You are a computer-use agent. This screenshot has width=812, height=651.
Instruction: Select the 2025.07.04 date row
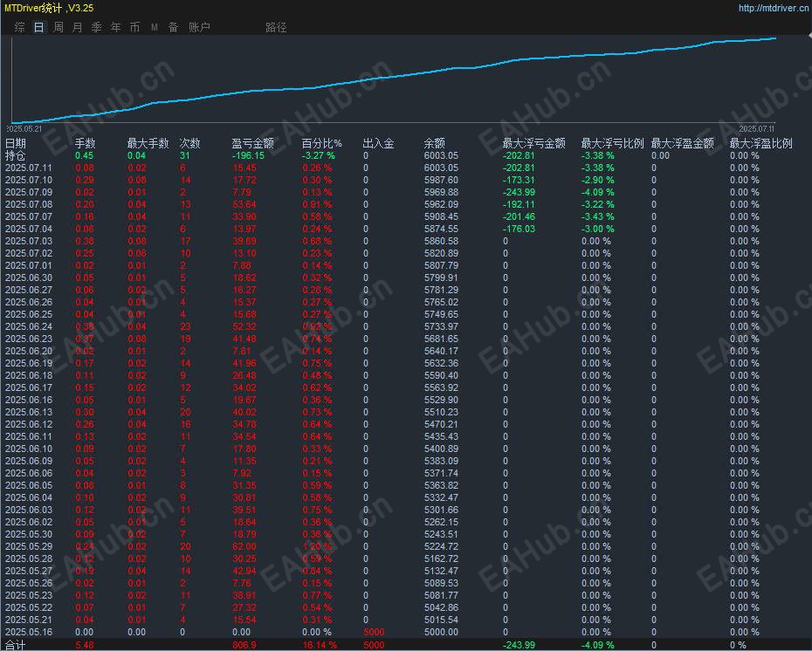[x=29, y=229]
